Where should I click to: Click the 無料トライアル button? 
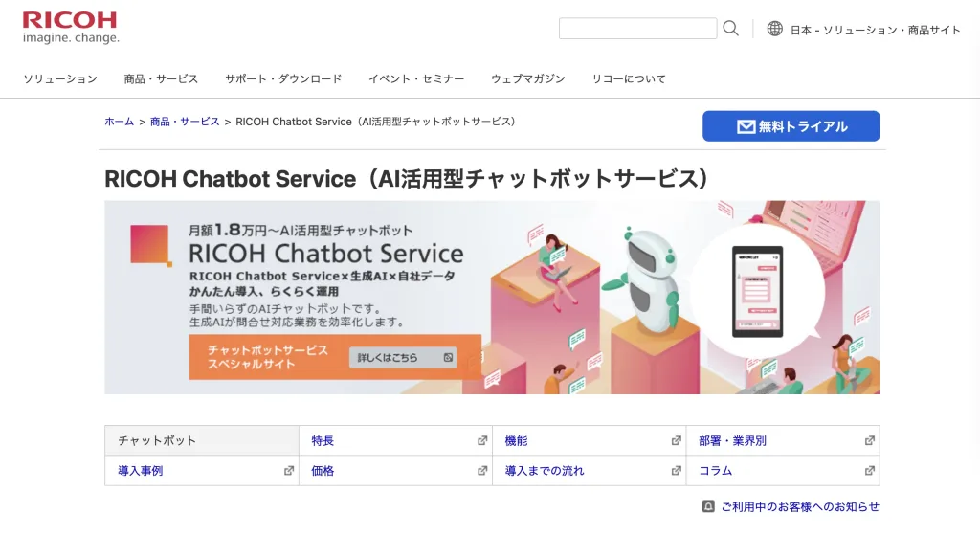(x=791, y=126)
